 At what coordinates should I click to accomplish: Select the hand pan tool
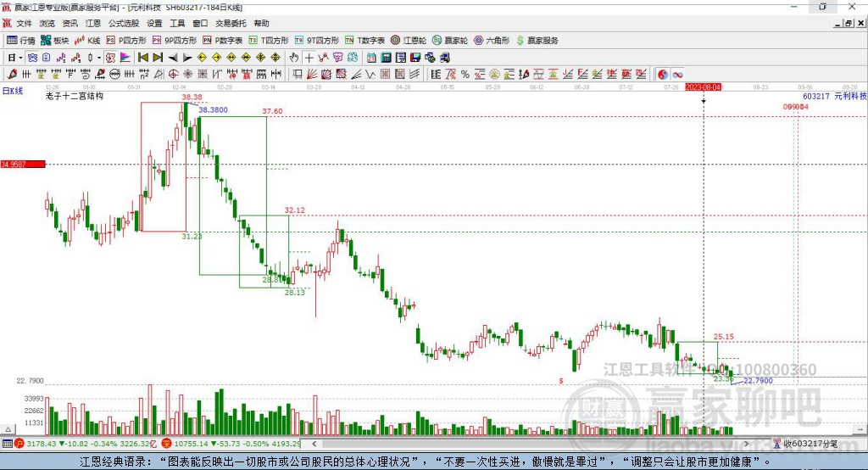294,58
